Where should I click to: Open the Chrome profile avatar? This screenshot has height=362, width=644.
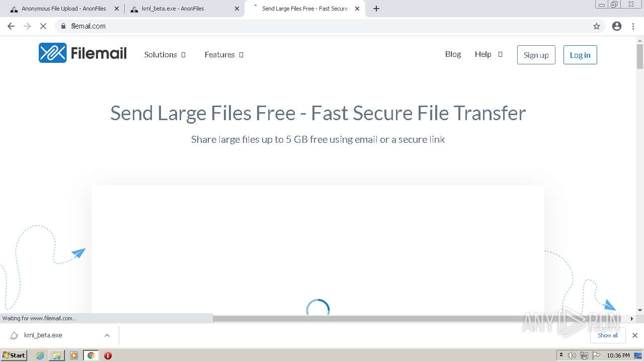[x=617, y=26]
